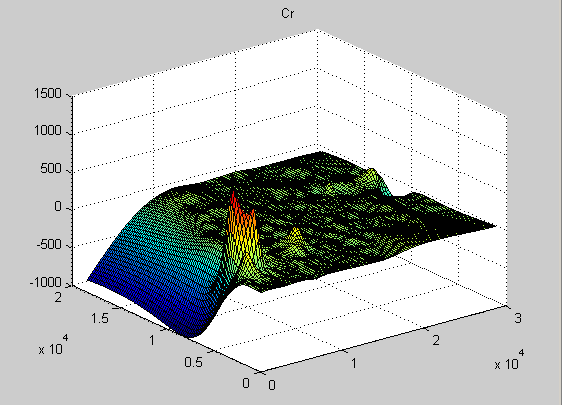This screenshot has width=562, height=405.
Task: Click the far right pointed corner of surface
Action: [494, 226]
